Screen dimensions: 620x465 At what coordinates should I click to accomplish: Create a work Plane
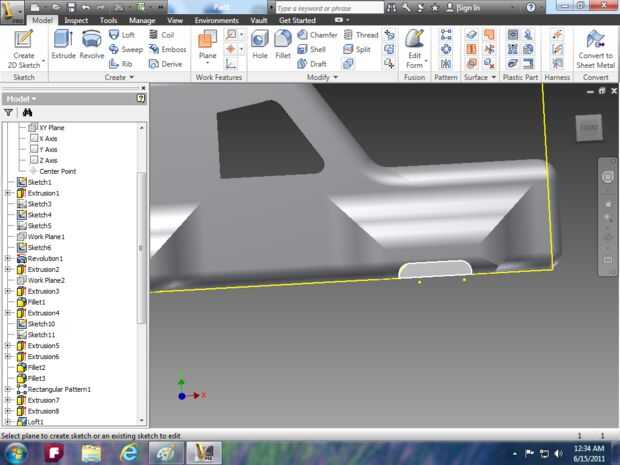pos(207,47)
